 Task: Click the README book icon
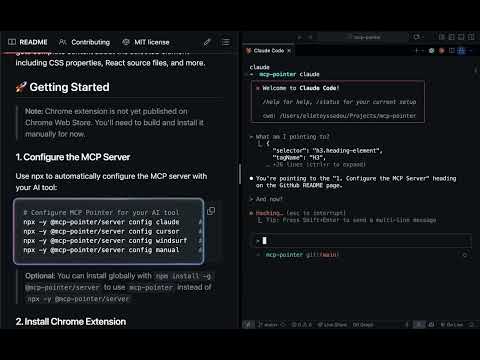click(12, 42)
